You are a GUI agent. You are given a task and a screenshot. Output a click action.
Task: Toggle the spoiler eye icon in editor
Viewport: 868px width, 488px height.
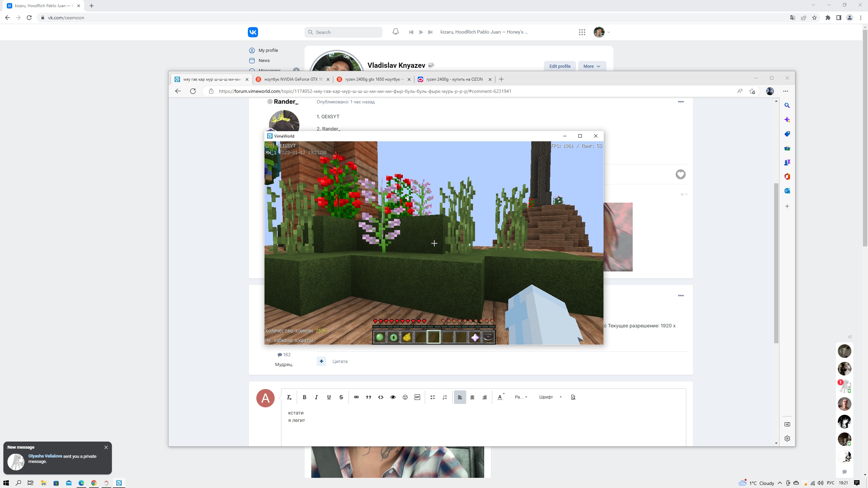(x=393, y=397)
